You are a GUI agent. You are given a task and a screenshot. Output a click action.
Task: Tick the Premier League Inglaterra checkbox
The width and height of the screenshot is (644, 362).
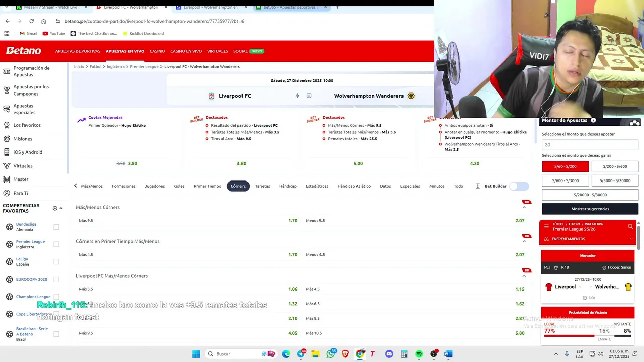click(56, 244)
